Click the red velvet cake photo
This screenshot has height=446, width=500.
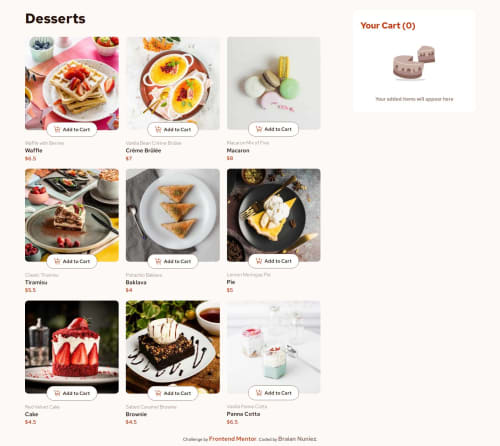pyautogui.click(x=72, y=347)
